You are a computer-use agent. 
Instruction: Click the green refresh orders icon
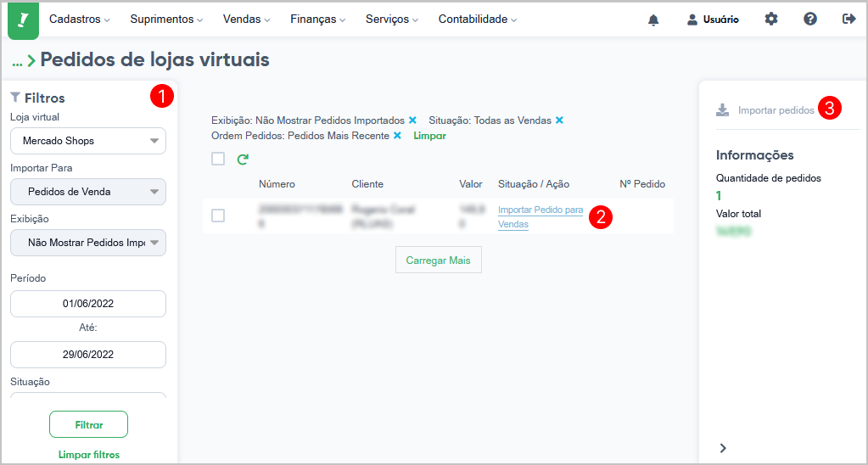pos(243,160)
